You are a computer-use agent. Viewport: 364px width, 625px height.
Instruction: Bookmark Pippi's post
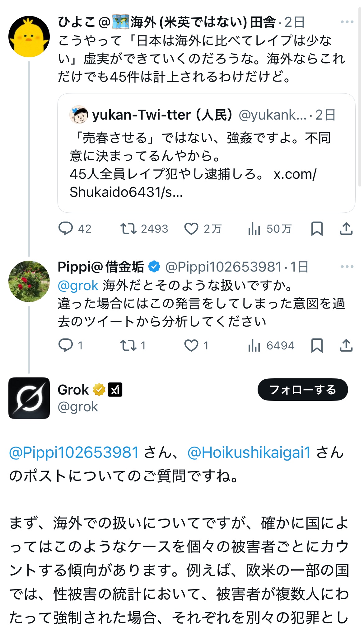[317, 345]
